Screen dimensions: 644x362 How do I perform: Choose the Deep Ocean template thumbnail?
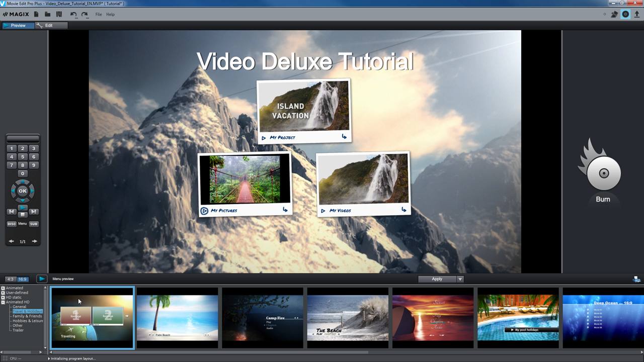(603, 318)
